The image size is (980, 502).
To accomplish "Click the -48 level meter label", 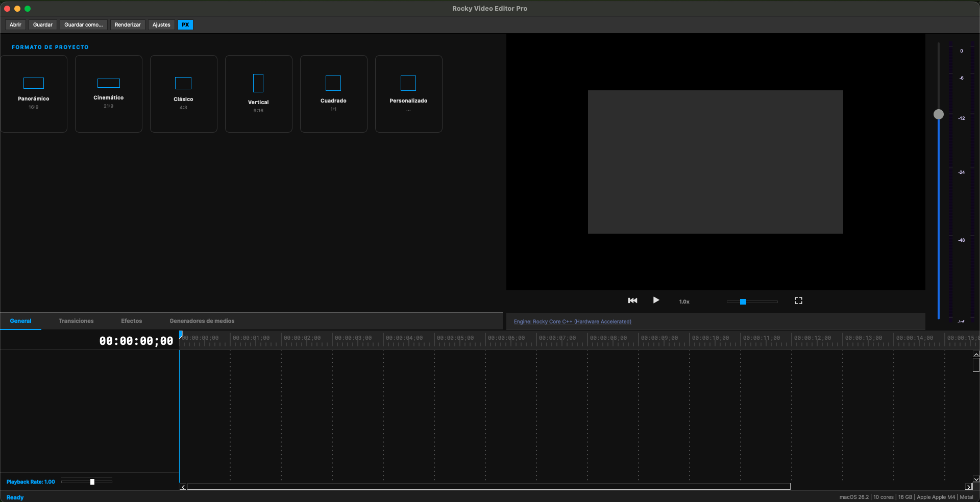I will tap(962, 240).
